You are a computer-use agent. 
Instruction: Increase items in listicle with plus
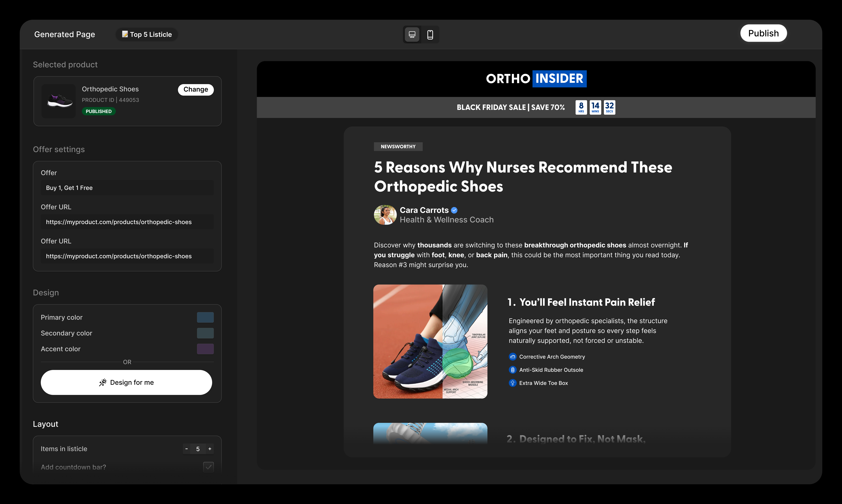pyautogui.click(x=210, y=449)
